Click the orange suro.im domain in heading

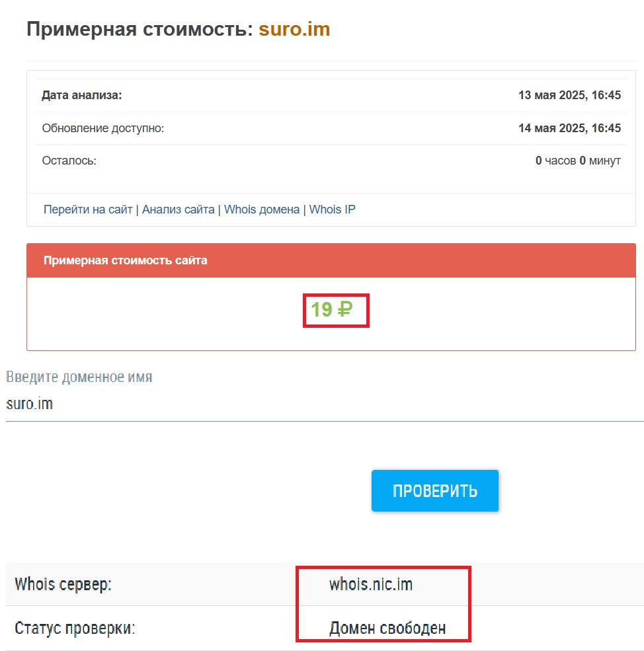click(294, 30)
